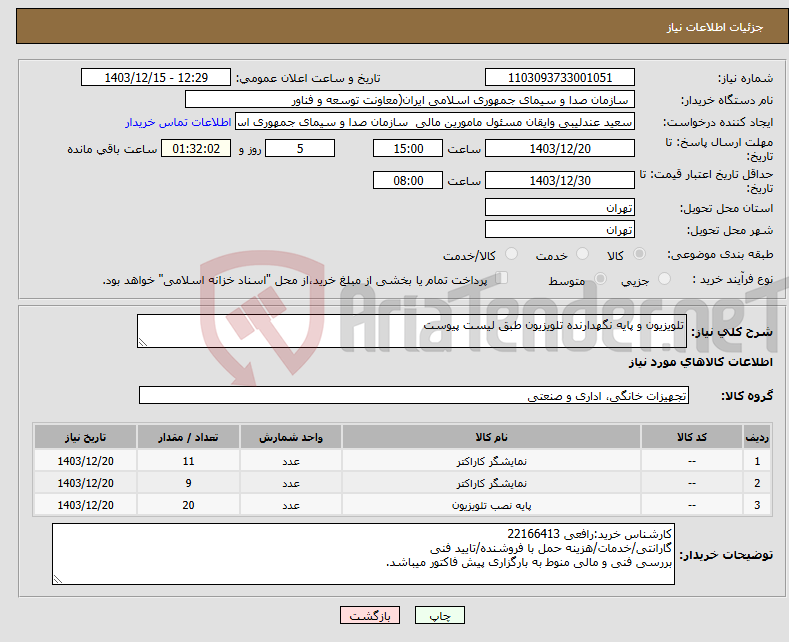Click the resize handle of buyer notes textarea
Viewport: 789px width, 642px height.
(58, 580)
